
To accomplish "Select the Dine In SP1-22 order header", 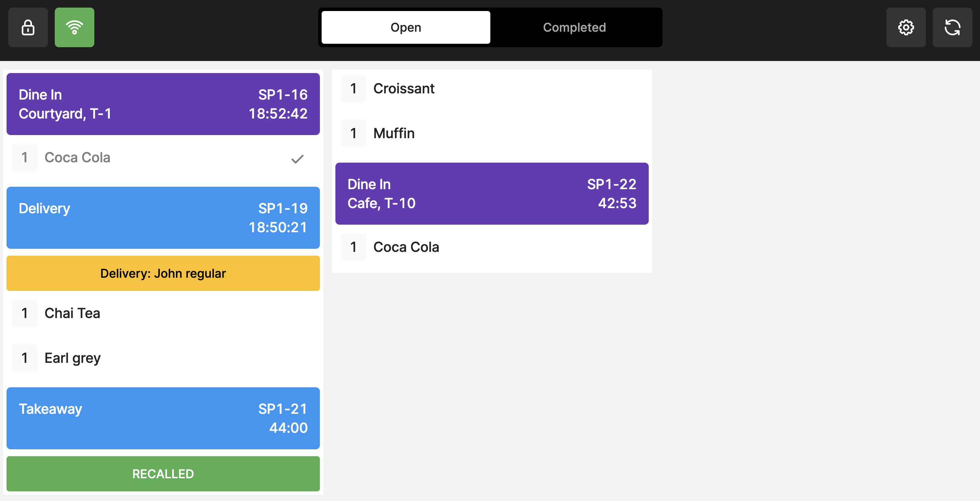I will tap(491, 193).
